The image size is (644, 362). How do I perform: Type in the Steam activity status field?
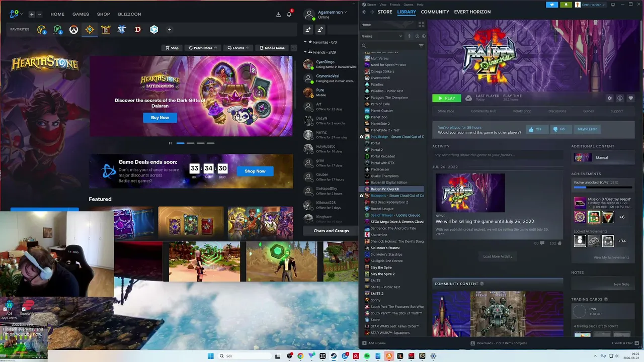pos(498,155)
